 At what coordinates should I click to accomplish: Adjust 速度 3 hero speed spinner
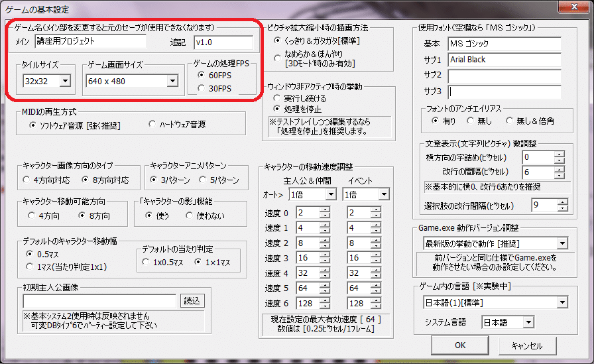[x=325, y=258]
